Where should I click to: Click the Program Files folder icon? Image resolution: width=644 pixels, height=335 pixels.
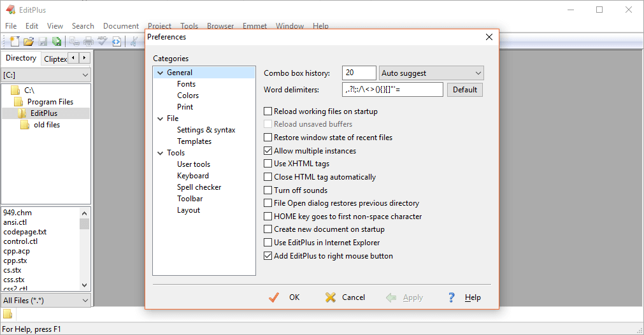[x=18, y=102]
